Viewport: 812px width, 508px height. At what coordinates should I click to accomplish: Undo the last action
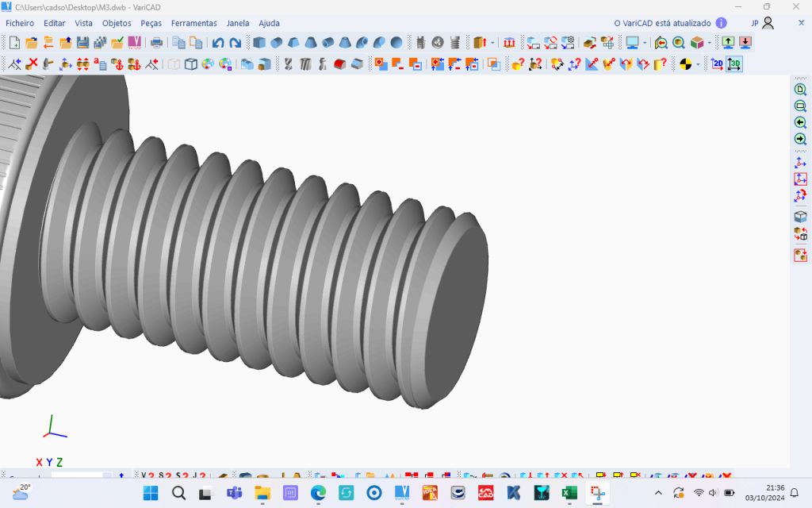point(217,43)
